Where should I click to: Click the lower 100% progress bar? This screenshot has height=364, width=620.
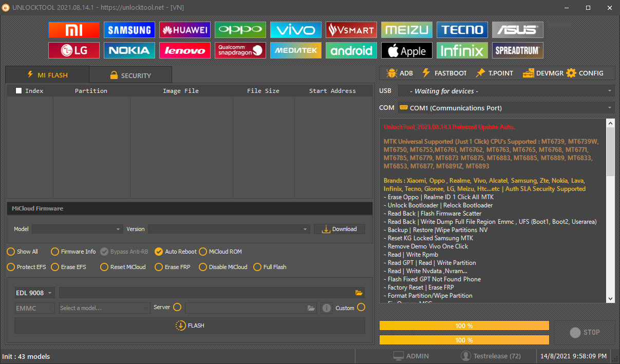pos(464,340)
